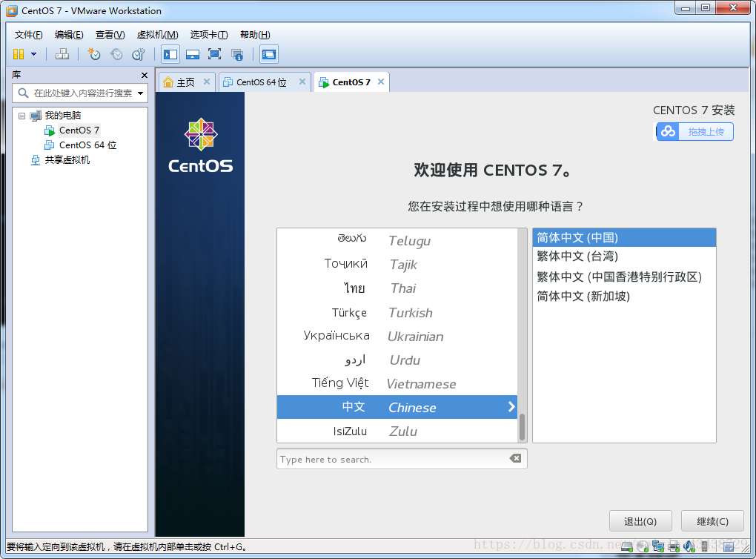Close the 库 library panel
756x559 pixels.
pos(145,75)
